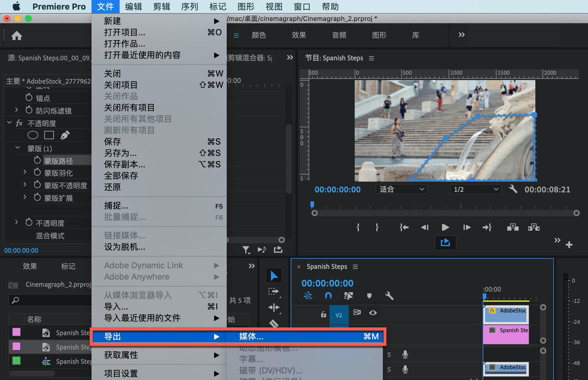Expand the 蒙版扩展 property
The height and width of the screenshot is (380, 588).
click(25, 197)
